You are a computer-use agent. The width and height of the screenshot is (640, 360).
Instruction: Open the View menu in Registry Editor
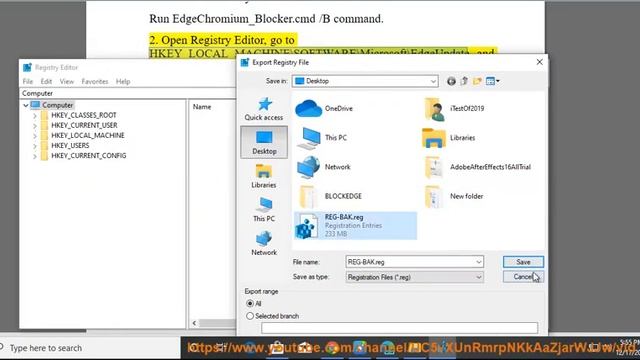point(67,82)
